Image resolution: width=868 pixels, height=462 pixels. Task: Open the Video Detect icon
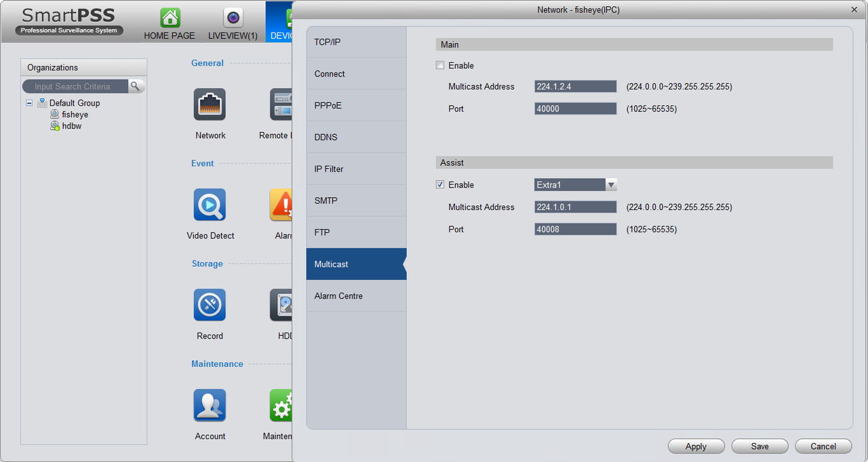210,205
